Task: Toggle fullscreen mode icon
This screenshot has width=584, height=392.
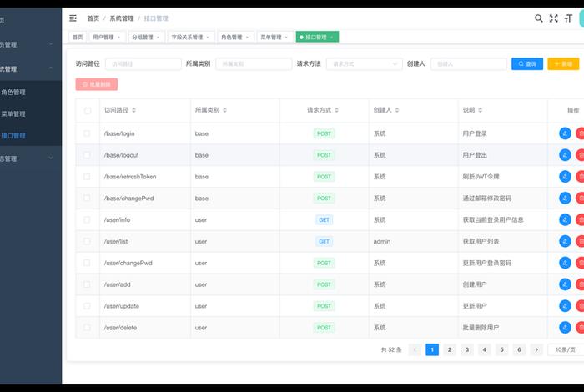Action: (x=553, y=18)
